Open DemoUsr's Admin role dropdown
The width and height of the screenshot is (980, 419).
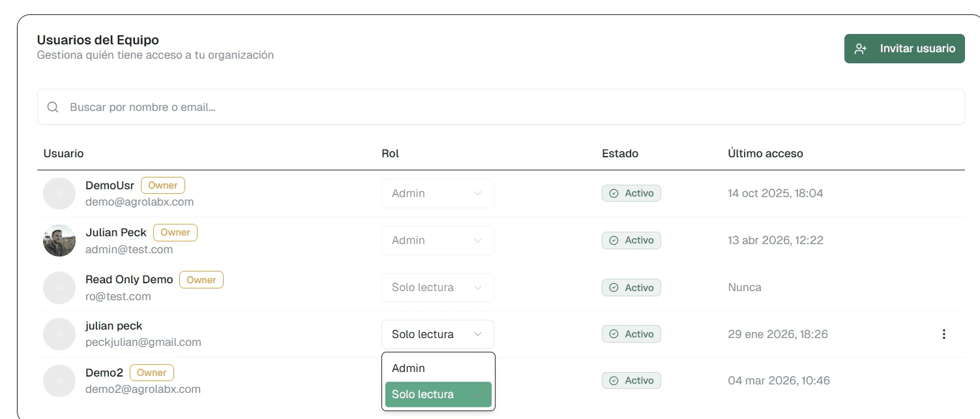pyautogui.click(x=438, y=193)
